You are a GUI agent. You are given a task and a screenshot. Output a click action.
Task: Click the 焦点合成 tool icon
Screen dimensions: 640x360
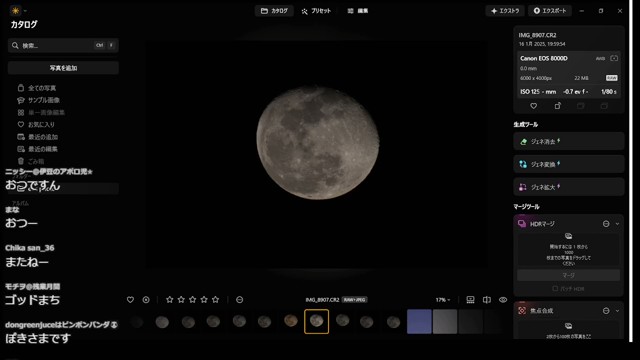(x=522, y=311)
